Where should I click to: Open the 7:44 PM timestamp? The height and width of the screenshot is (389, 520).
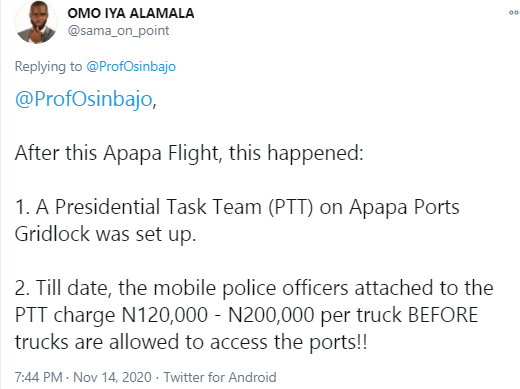(x=39, y=377)
